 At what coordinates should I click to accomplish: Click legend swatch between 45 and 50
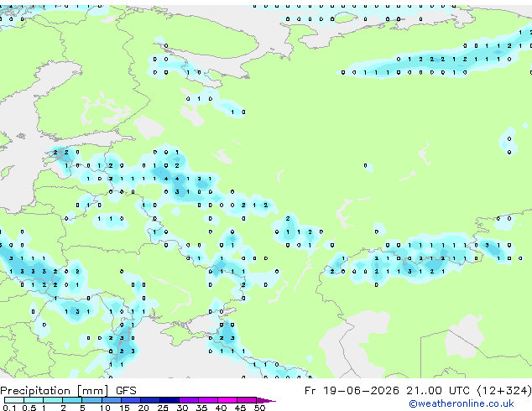(x=247, y=400)
